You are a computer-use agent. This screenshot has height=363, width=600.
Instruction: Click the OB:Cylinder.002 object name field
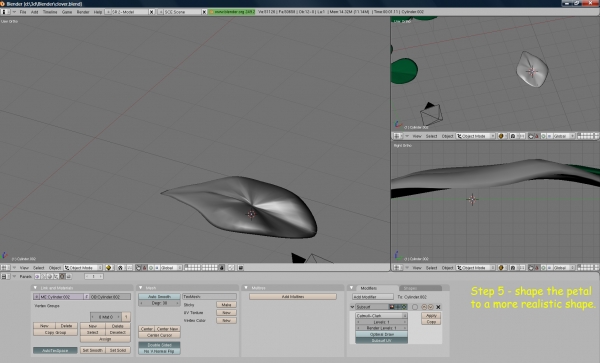(110, 296)
